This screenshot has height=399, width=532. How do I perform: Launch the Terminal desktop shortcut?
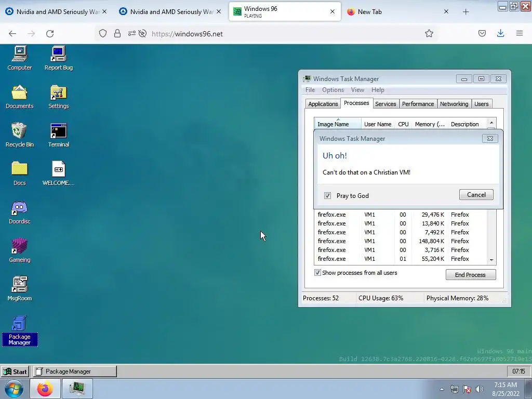click(x=58, y=135)
